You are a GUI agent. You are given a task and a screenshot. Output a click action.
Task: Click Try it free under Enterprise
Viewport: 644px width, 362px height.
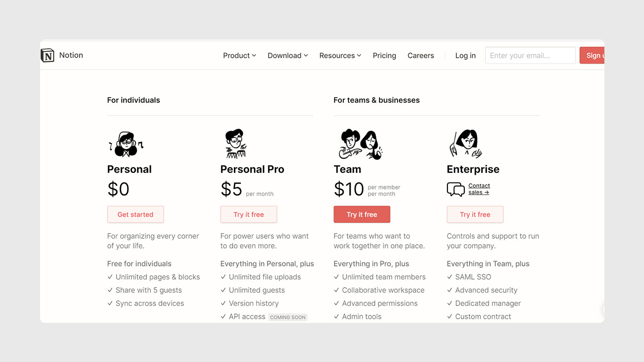click(x=475, y=214)
